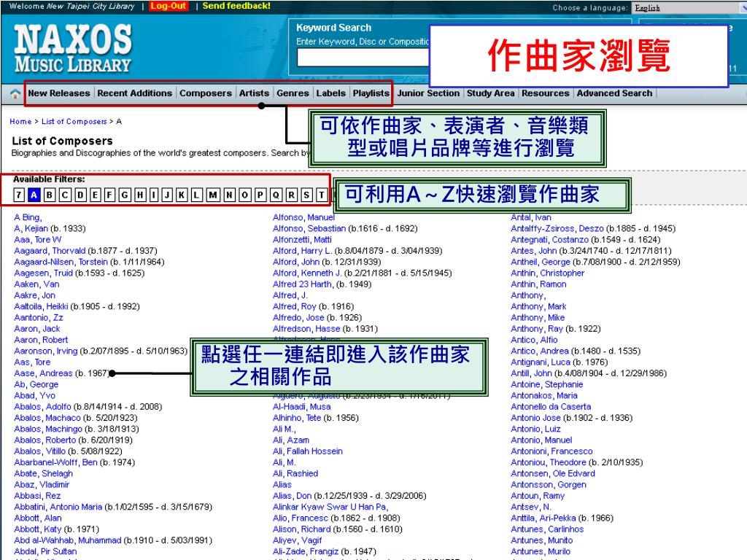This screenshot has width=747, height=560.
Task: Click the Log-Out button
Action: (x=169, y=6)
